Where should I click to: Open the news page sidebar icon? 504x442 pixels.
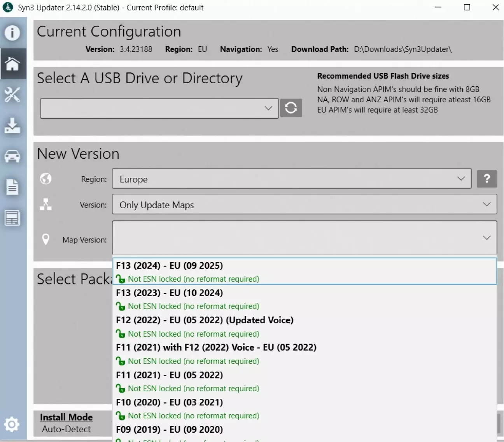12,218
